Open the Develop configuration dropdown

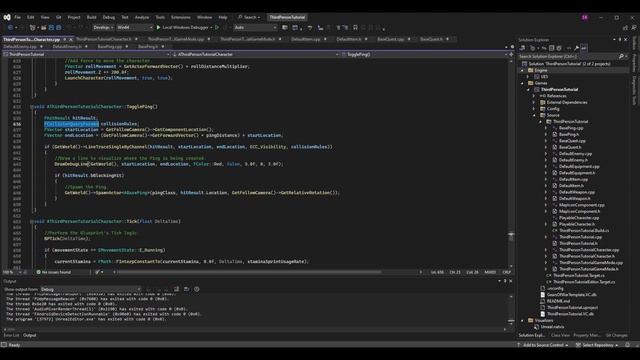pyautogui.click(x=103, y=27)
